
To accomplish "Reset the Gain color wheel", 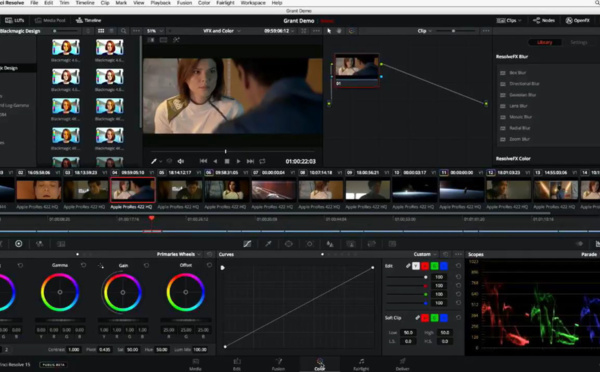I will pos(146,265).
